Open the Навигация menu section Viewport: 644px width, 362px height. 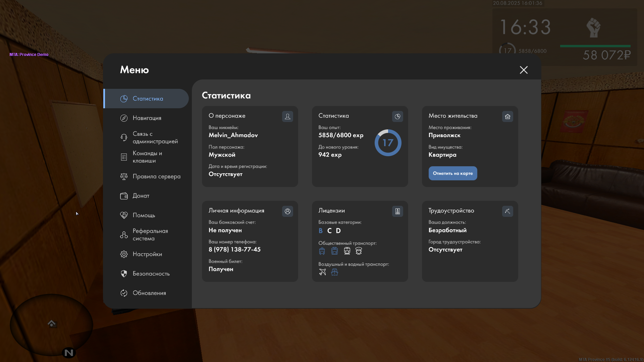(x=146, y=118)
